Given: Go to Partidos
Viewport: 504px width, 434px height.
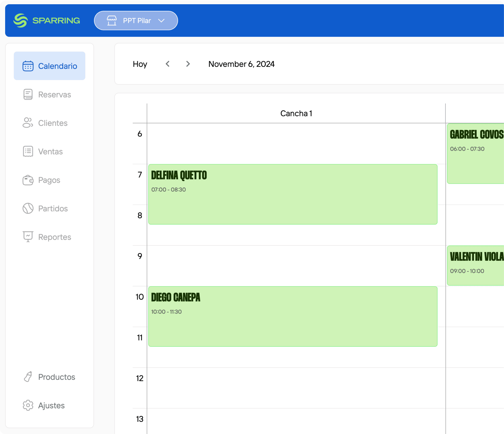Looking at the screenshot, I should point(50,208).
